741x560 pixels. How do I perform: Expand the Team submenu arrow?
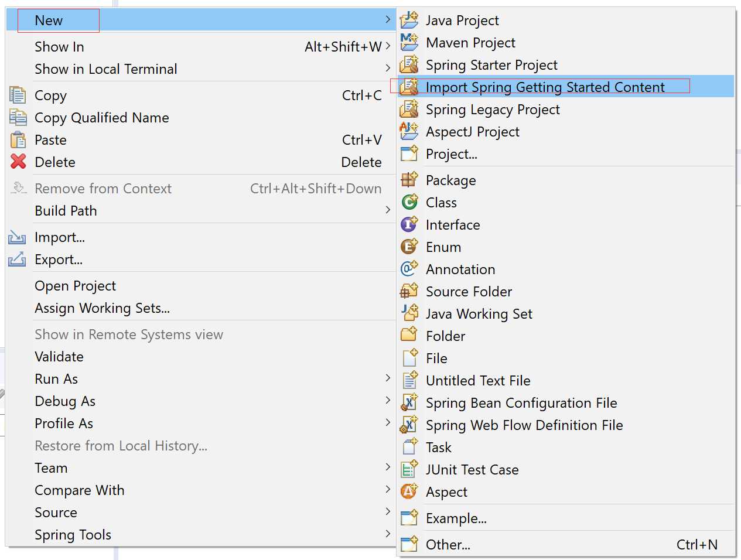[388, 467]
